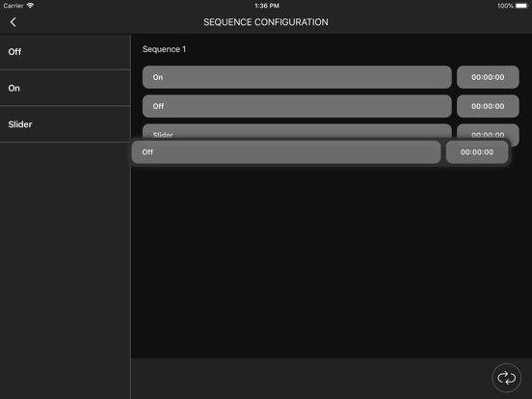Tap the On step in Sequence 1
Viewport: 532px width, 399px height.
[297, 77]
